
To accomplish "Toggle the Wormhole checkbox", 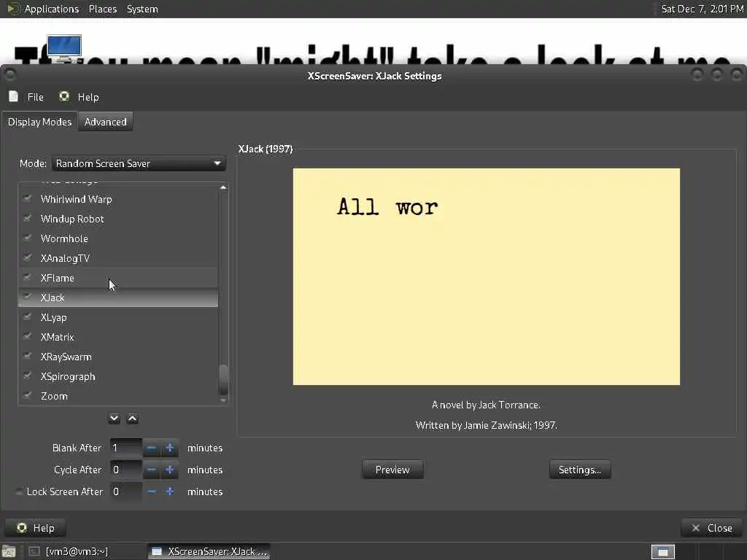I will [x=28, y=238].
